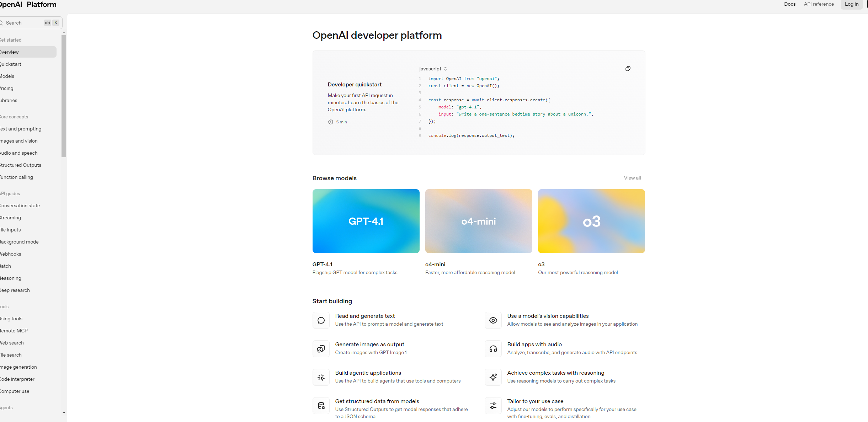Open Pricing in the sidebar

[28, 88]
